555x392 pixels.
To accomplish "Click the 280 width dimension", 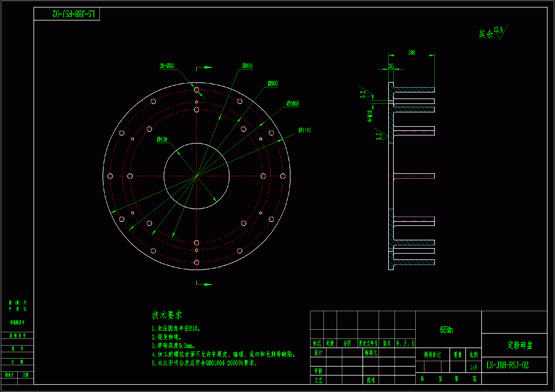I will point(411,53).
